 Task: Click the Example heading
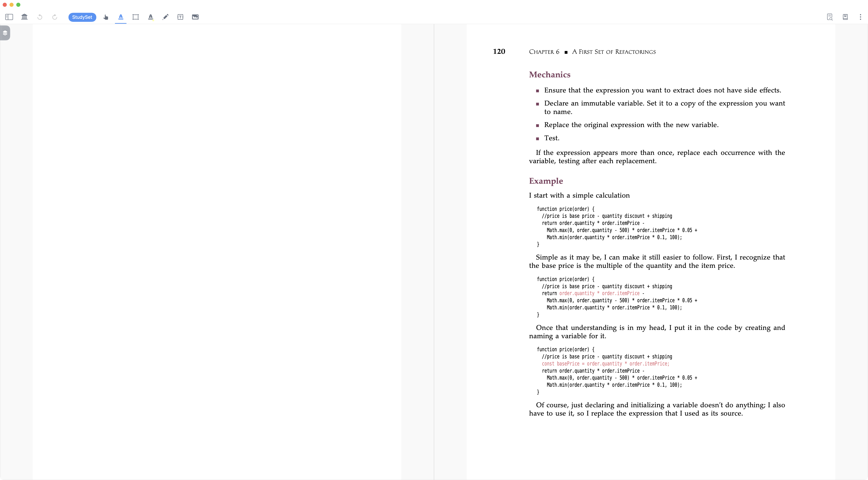point(546,181)
